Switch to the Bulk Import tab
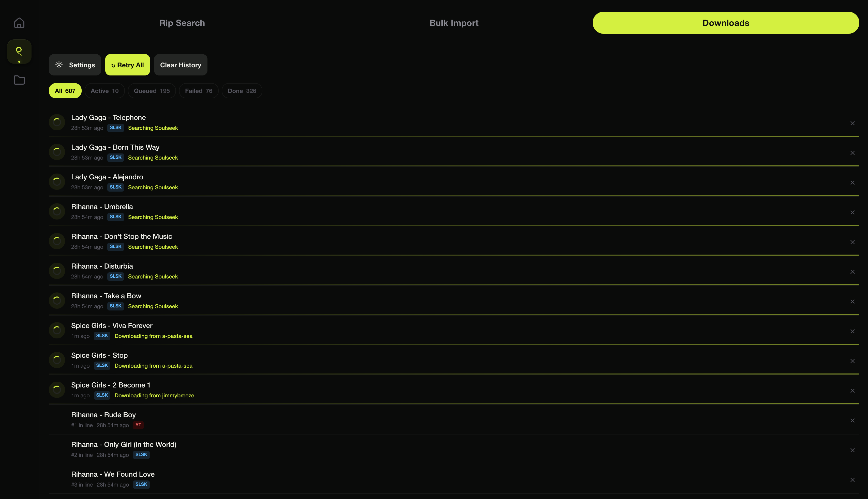868x499 pixels. pyautogui.click(x=454, y=23)
